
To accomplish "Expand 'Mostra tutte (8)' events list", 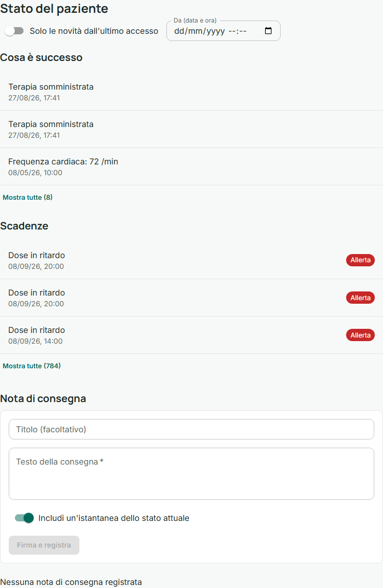I will 28,197.
